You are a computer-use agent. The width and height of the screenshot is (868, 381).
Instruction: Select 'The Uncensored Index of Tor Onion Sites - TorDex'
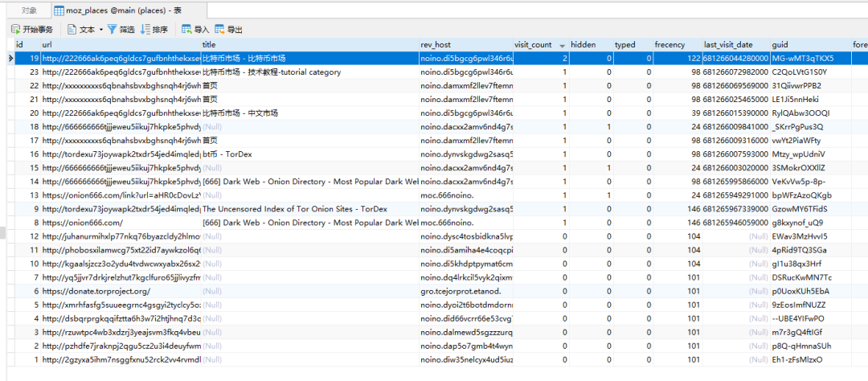click(309, 209)
